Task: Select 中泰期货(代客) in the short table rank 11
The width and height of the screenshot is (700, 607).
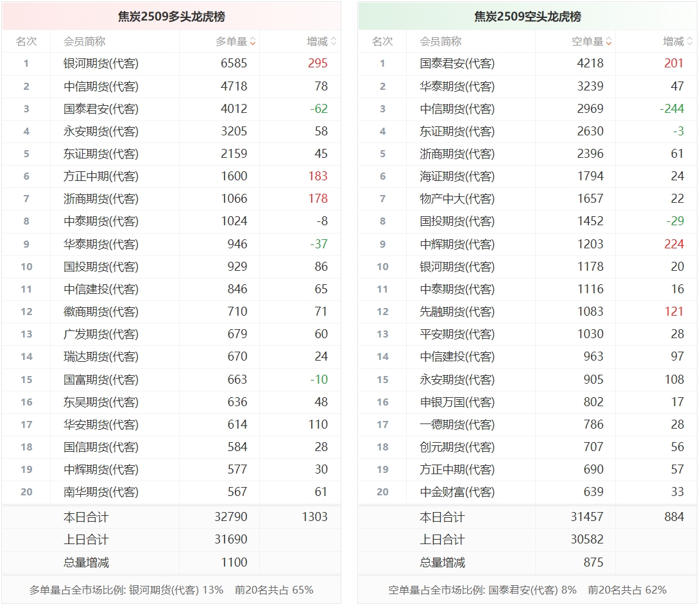Action: (x=457, y=289)
